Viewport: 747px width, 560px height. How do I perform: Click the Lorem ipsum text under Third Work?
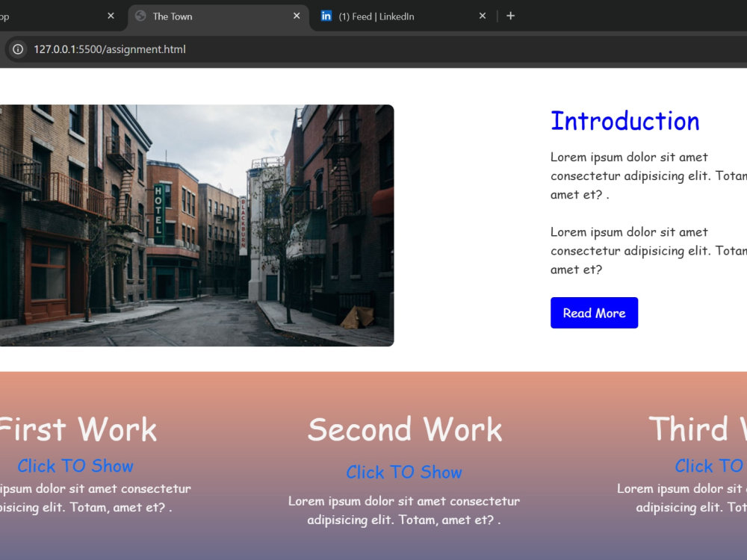682,497
